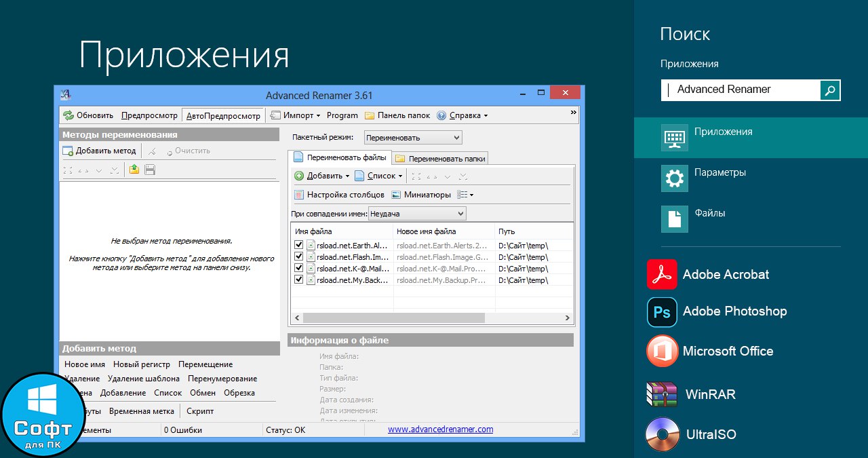Add the Удаление шаблона method
Screen dimensions: 868x458
144,379
